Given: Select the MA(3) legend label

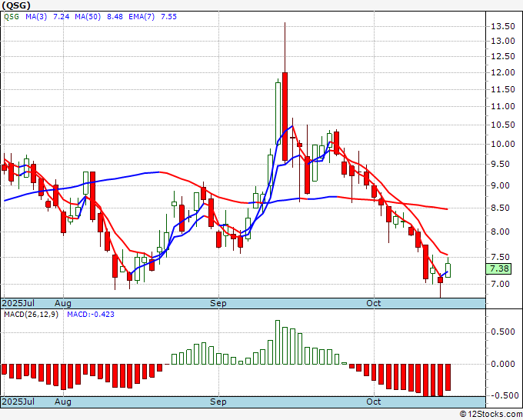Looking at the screenshot, I should [36, 17].
